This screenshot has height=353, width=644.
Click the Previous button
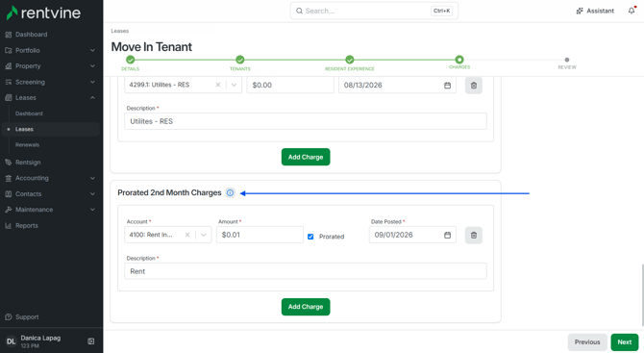(587, 341)
